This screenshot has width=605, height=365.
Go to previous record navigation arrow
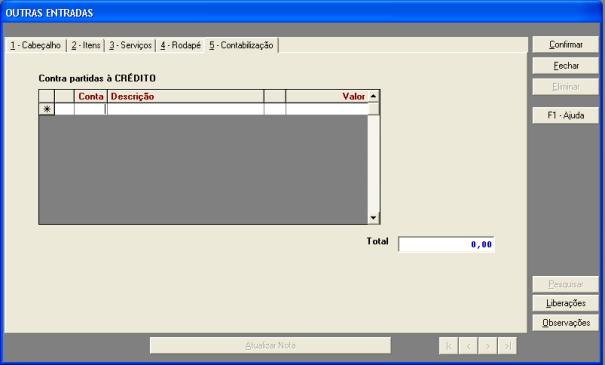click(x=468, y=346)
